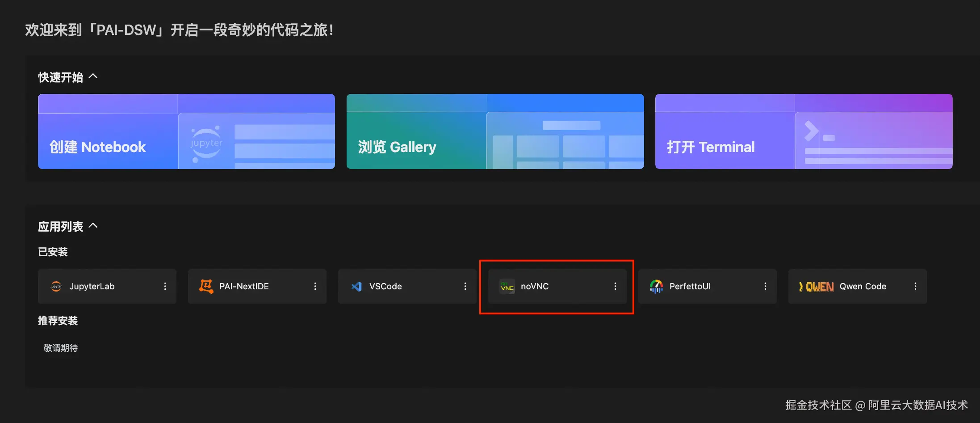Click the Jupyter logo in Notebook card

tap(206, 144)
